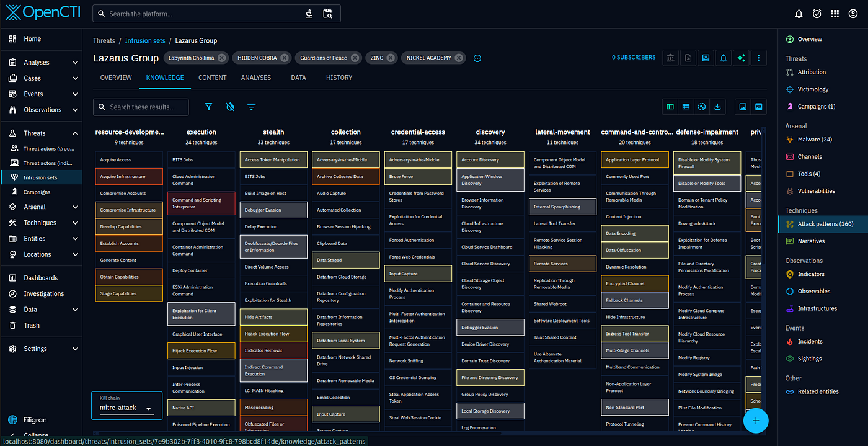This screenshot has height=446, width=868.
Task: Expand the Observations sidebar section
Action: coord(75,110)
